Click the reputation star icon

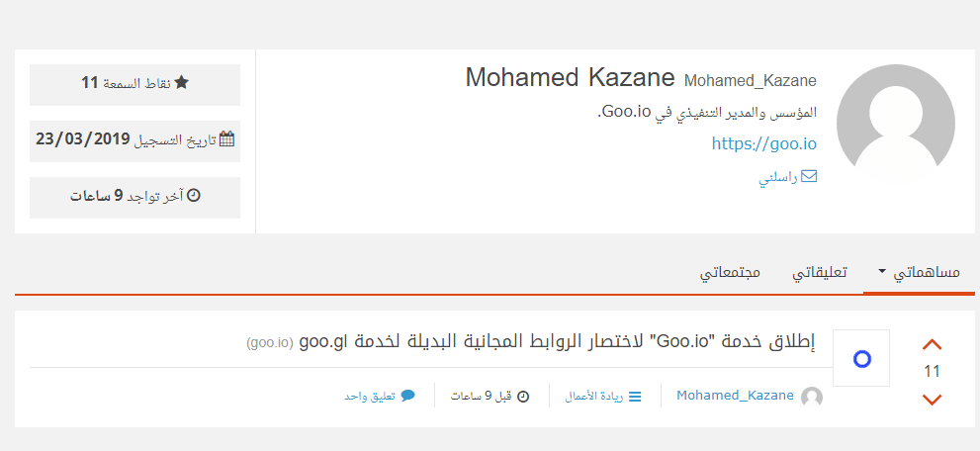pyautogui.click(x=181, y=83)
